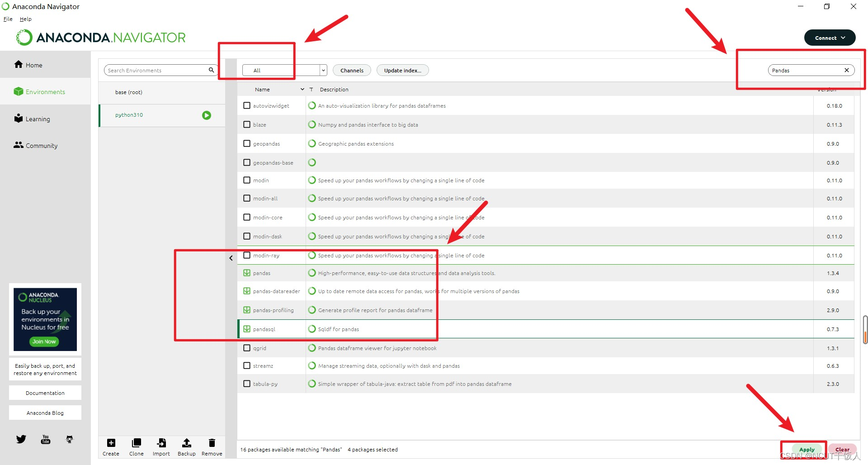Click the package list vertical scrollbar

click(x=865, y=330)
